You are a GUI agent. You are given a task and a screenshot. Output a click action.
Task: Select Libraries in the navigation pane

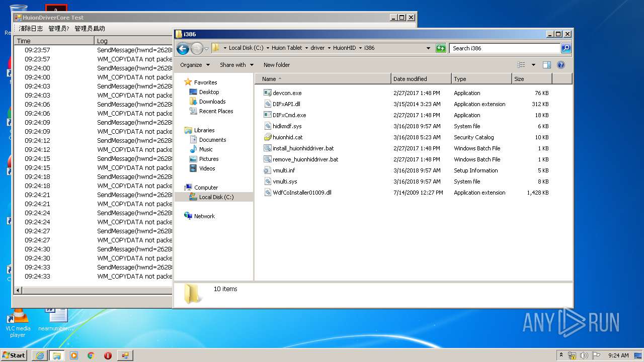click(x=204, y=130)
